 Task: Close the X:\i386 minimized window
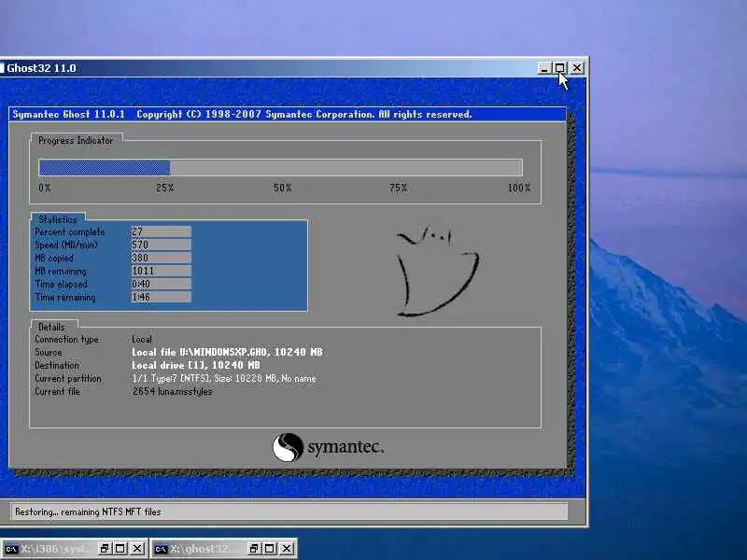click(137, 549)
